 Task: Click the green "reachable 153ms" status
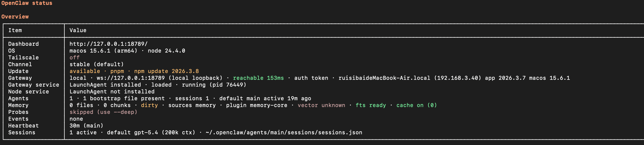point(258,78)
